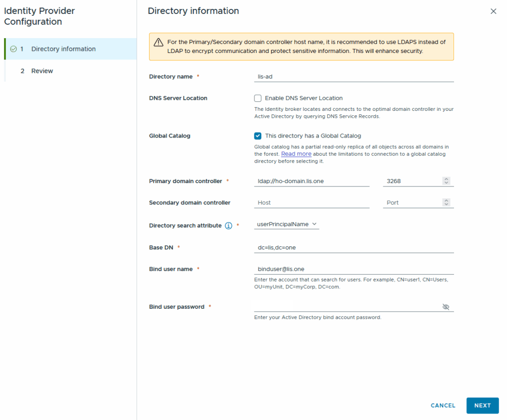Click the Base DN field
Image resolution: width=507 pixels, height=420 pixels.
[x=354, y=247]
